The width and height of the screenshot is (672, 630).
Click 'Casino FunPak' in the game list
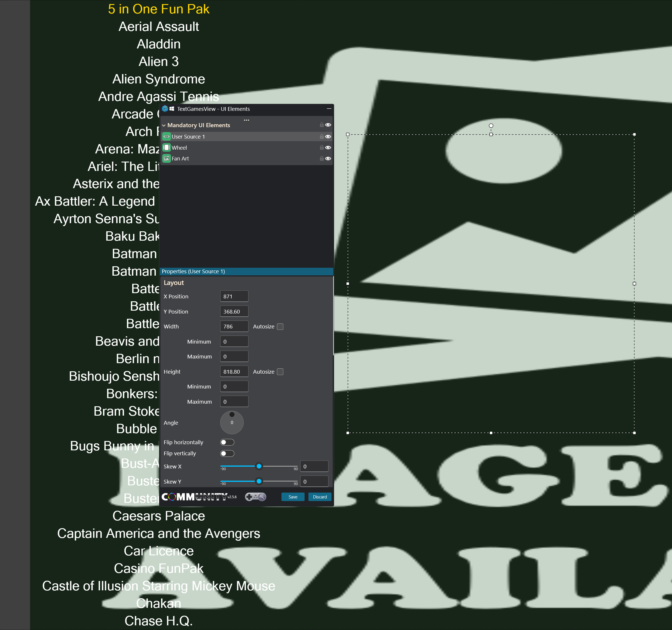(x=158, y=568)
